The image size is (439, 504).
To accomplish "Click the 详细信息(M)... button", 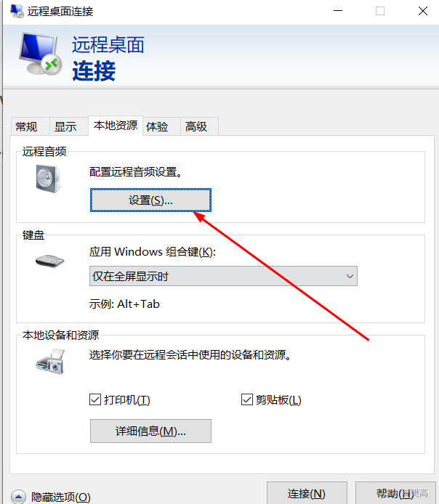I will (x=150, y=431).
